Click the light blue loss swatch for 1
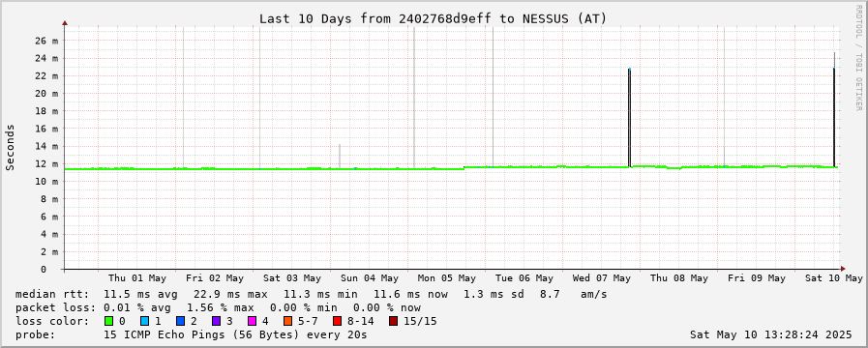This screenshot has height=348, width=868. (x=144, y=322)
